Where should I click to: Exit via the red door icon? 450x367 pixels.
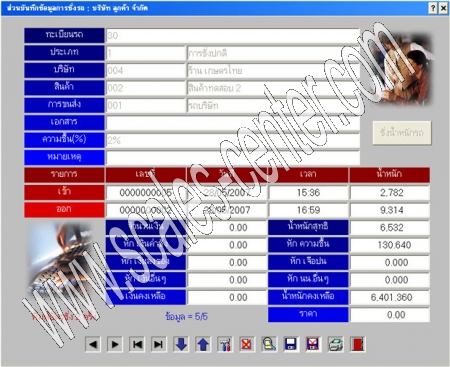point(358,344)
